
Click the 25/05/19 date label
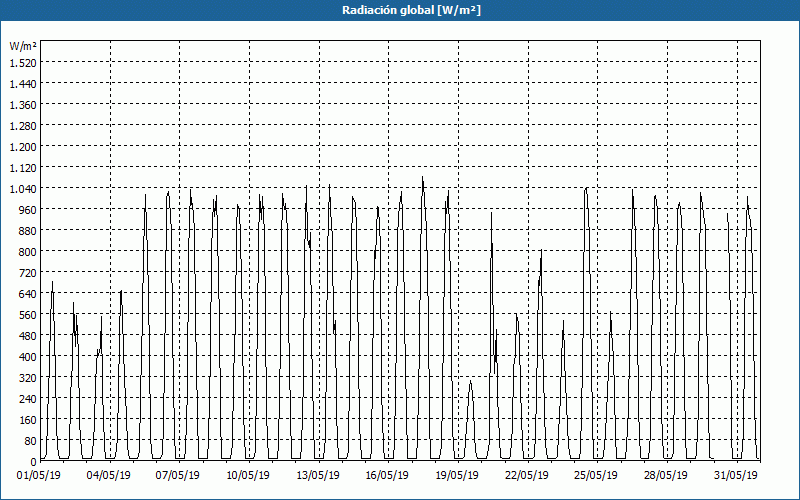[596, 475]
